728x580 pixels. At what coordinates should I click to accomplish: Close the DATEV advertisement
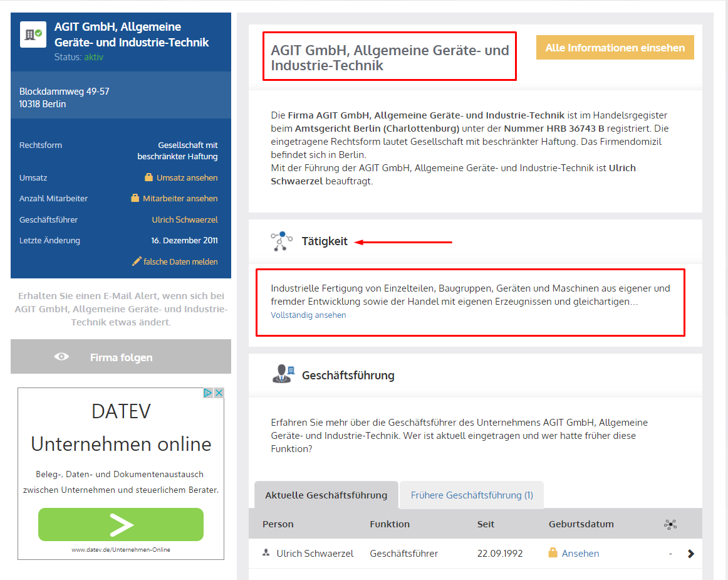(219, 393)
